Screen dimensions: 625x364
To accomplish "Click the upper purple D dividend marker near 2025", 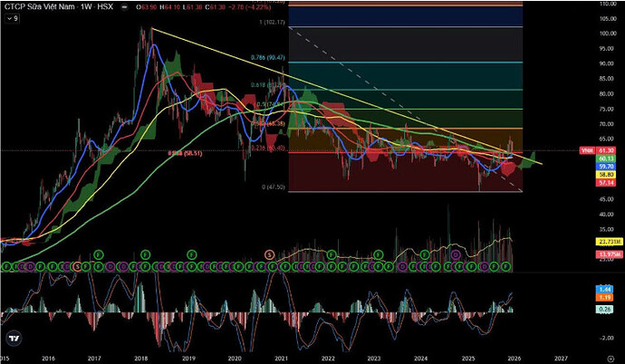I will [x=456, y=254].
